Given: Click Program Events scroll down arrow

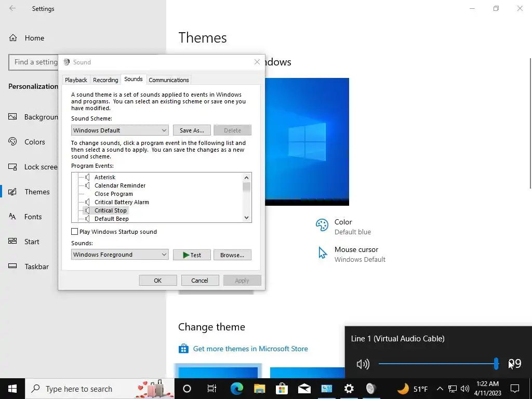Looking at the screenshot, I should (247, 218).
